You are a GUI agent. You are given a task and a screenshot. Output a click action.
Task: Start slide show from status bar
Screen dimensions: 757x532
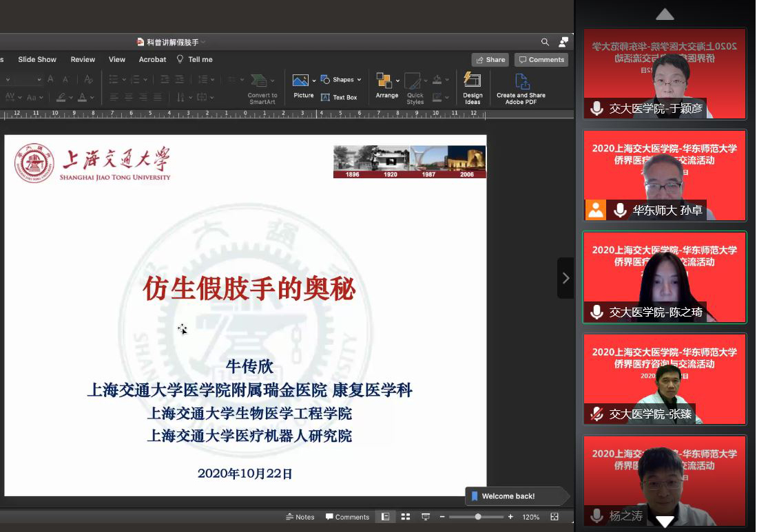coord(425,517)
